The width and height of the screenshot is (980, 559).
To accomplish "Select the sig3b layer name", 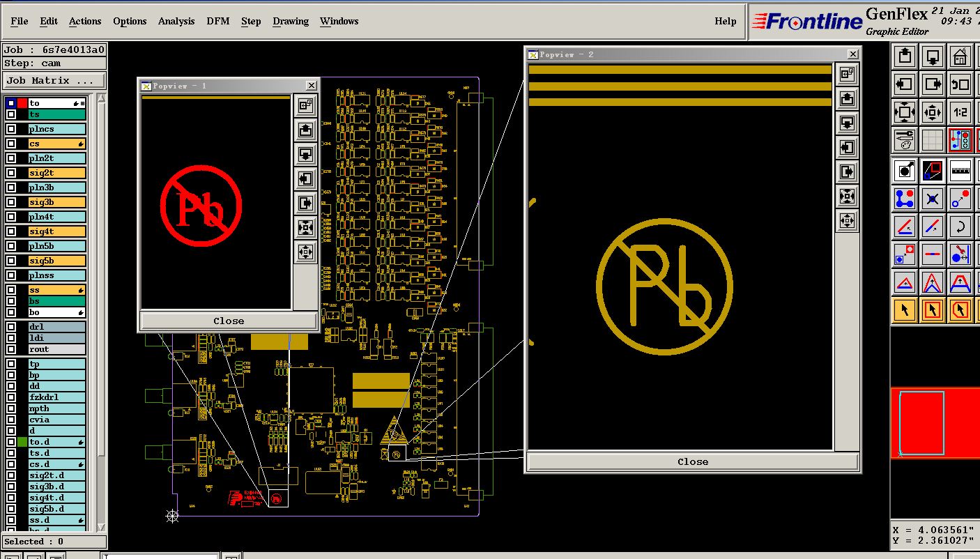I will click(x=57, y=202).
